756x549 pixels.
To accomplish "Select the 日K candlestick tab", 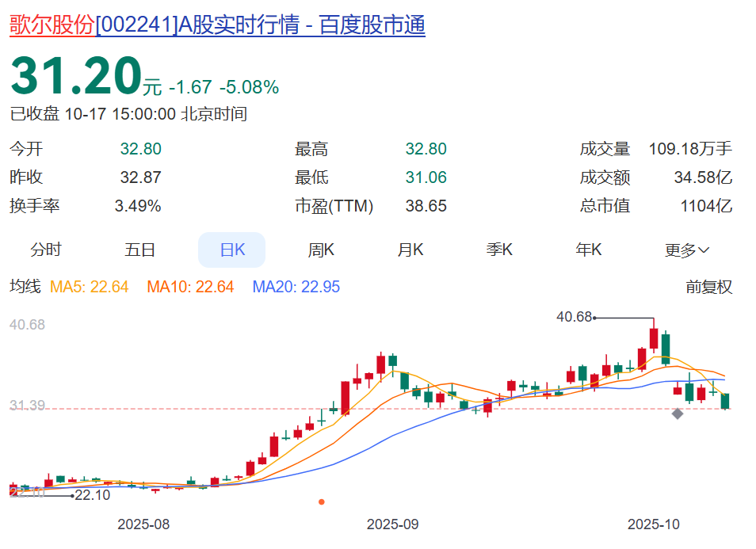I will click(231, 249).
